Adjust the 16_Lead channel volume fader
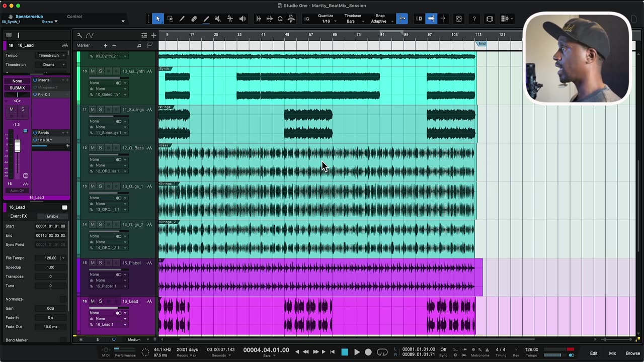Image resolution: width=644 pixels, height=362 pixels. [x=17, y=146]
